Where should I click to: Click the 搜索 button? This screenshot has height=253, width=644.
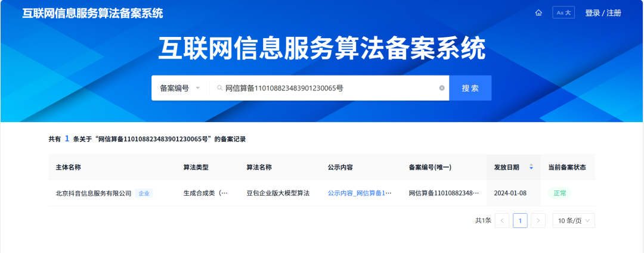pos(470,88)
